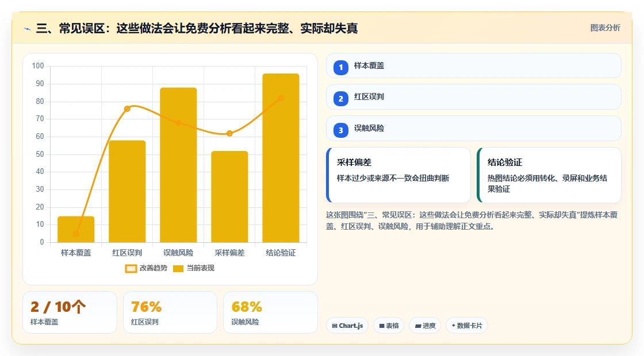Click the x-axis label 误触风险
This screenshot has width=644, height=356.
click(178, 253)
